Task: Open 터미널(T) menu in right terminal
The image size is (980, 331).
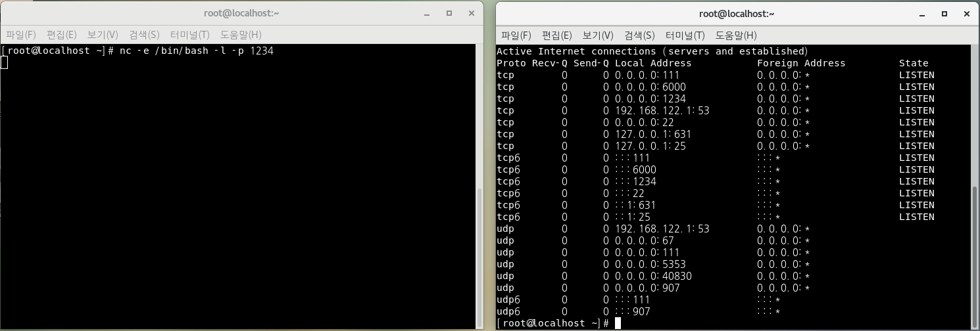Action: pos(685,35)
